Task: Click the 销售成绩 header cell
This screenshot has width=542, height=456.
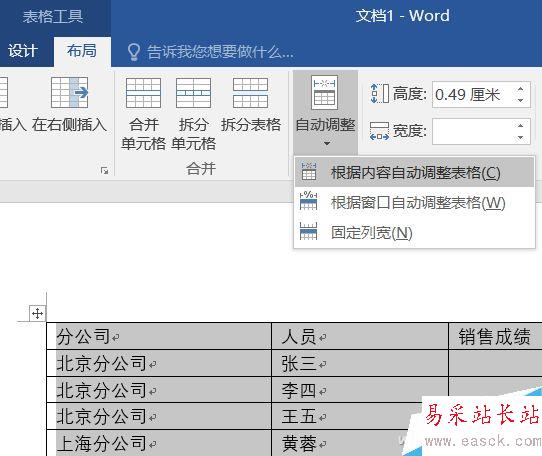Action: (495, 336)
